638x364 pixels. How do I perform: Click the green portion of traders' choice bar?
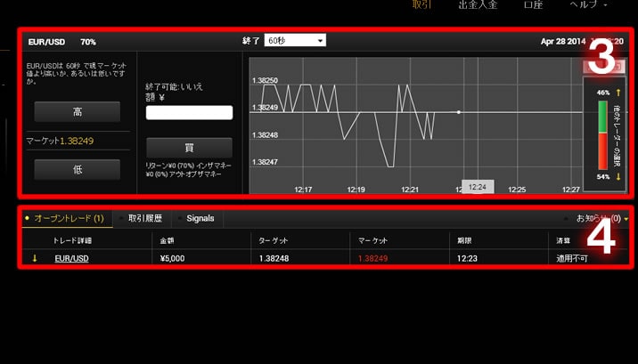click(x=602, y=117)
